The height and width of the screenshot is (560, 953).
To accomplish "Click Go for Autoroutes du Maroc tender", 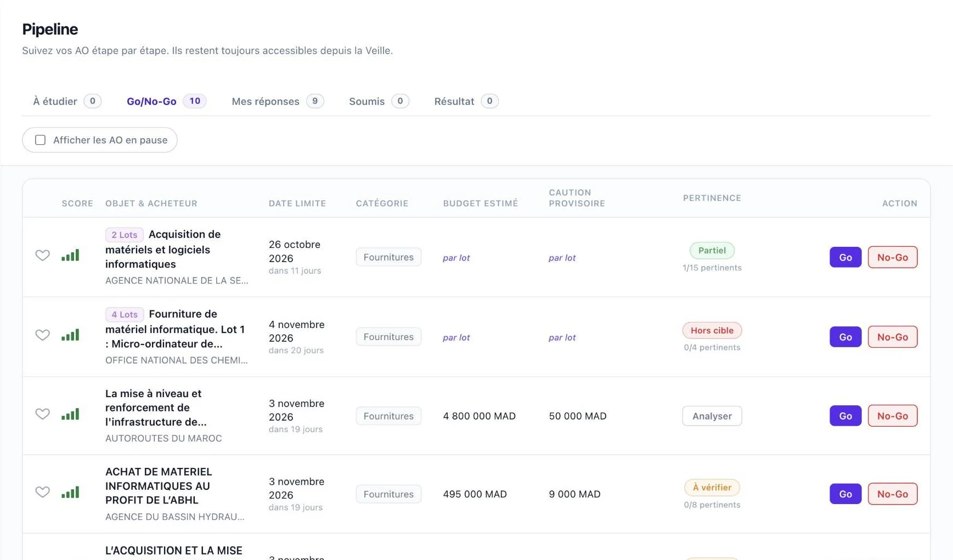I will (845, 416).
